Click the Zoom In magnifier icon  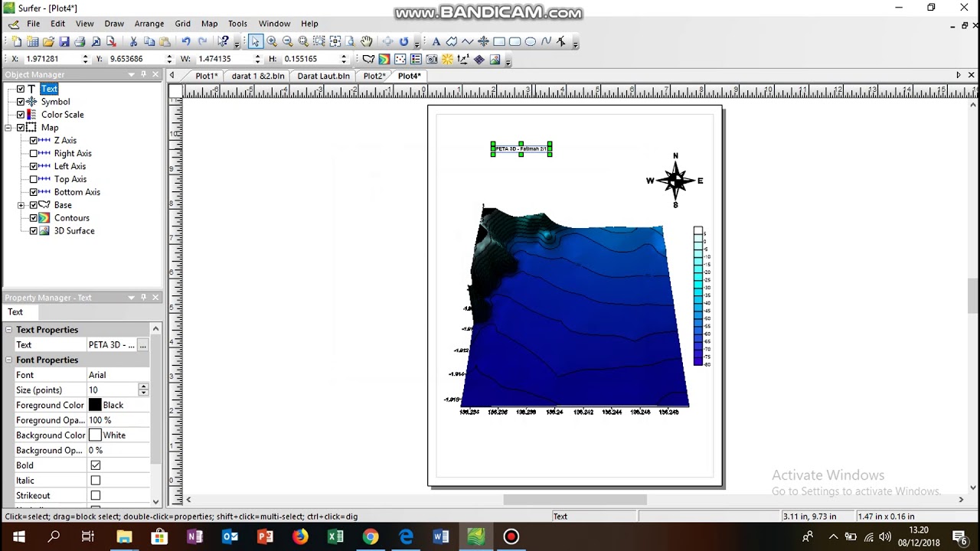[x=272, y=41]
